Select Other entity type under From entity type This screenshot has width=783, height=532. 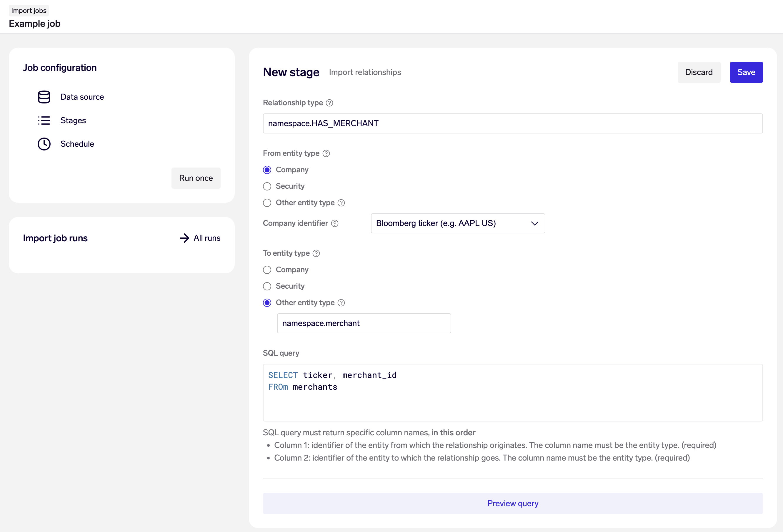point(267,203)
